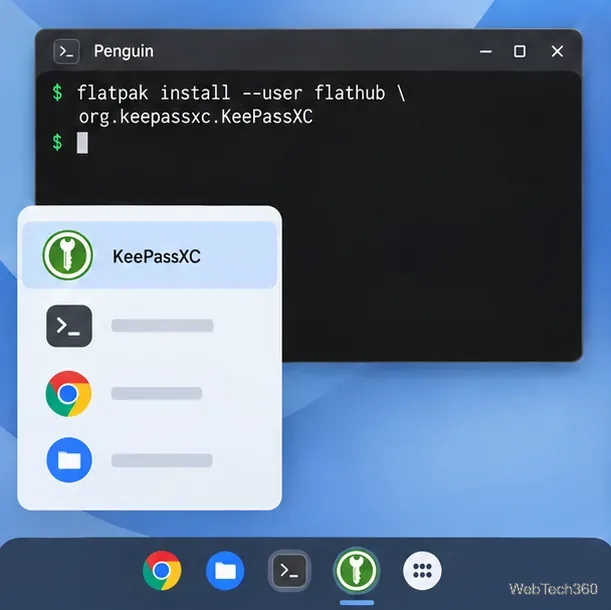Close the Penguin terminal window
This screenshot has width=611, height=610.
557,51
